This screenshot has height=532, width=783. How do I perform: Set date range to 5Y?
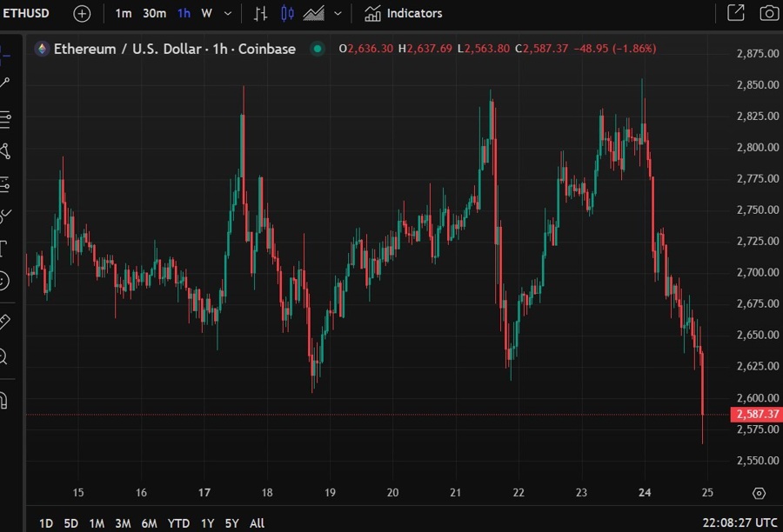(231, 523)
